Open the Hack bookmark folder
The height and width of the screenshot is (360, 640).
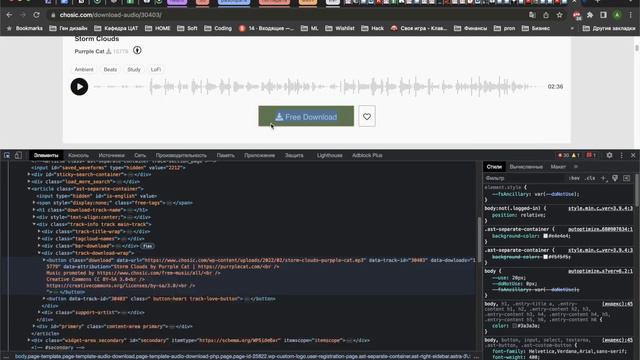[373, 28]
